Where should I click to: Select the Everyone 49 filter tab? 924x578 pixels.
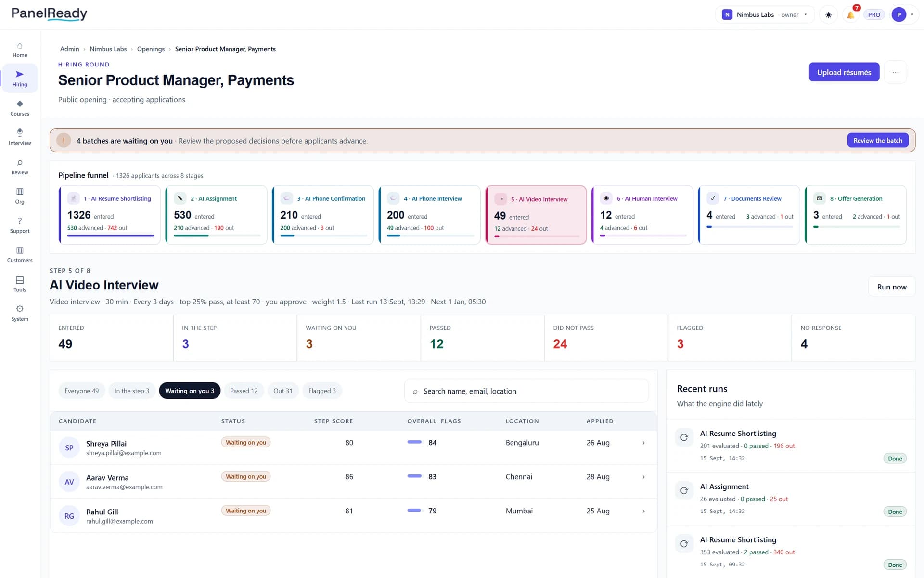(x=82, y=391)
